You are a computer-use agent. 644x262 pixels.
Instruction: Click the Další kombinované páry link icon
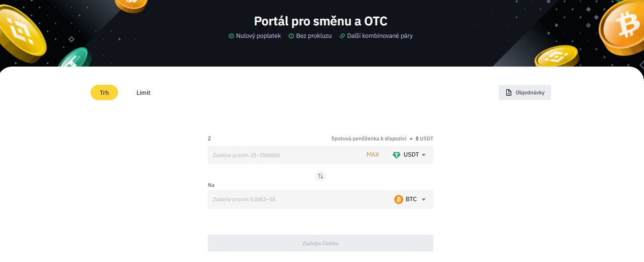pos(342,36)
